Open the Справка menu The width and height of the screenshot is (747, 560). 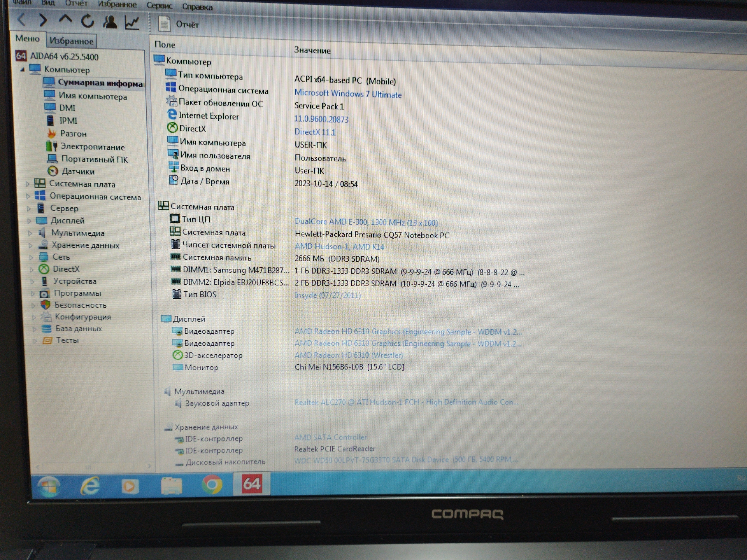coord(197,7)
